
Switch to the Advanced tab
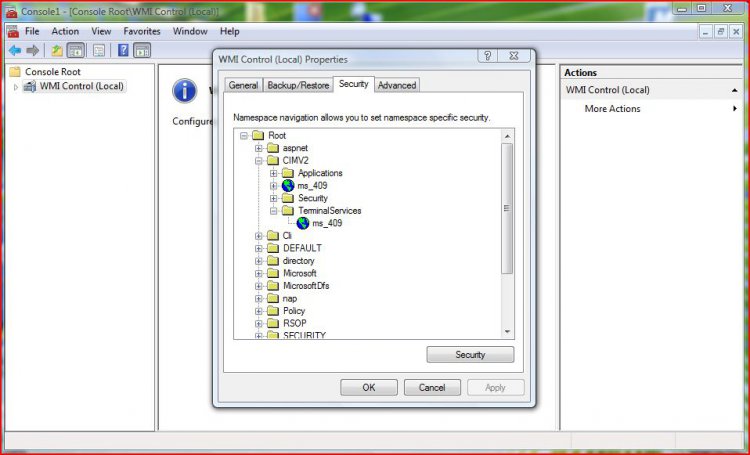tap(397, 85)
